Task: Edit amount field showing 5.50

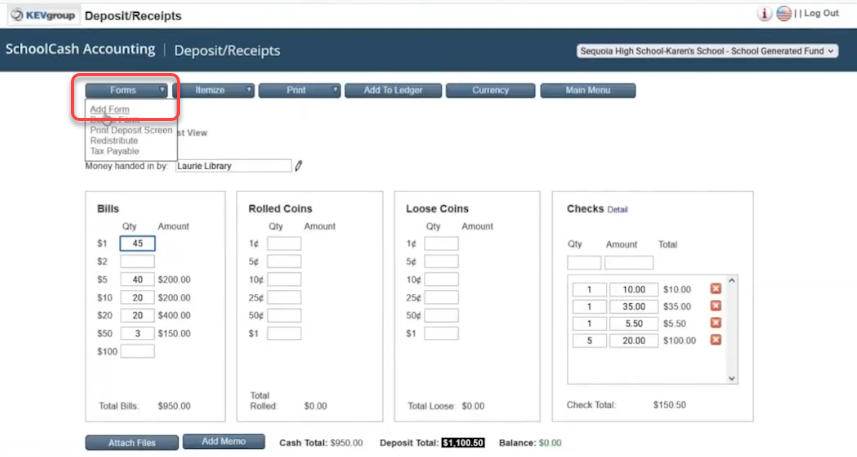Action: pyautogui.click(x=633, y=323)
